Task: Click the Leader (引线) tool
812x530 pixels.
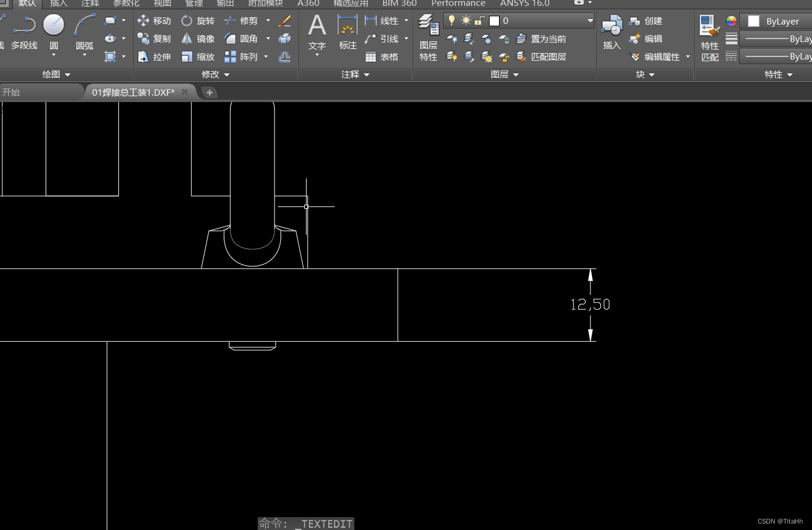Action: 382,38
